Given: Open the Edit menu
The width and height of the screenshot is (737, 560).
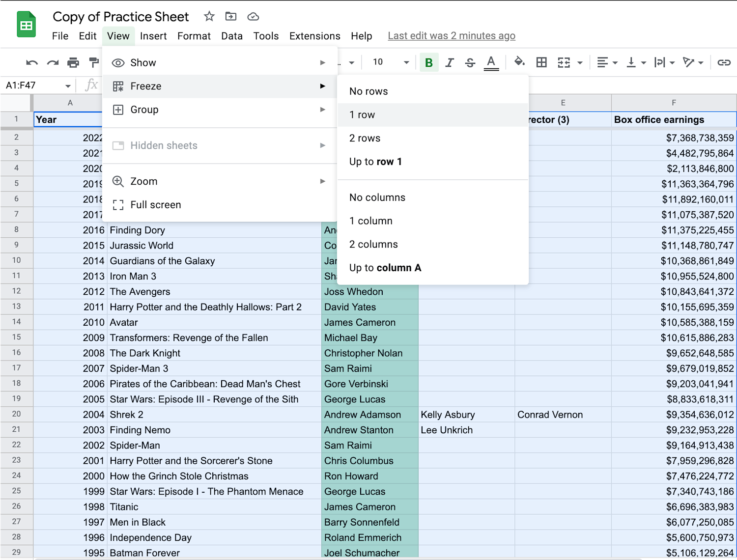Looking at the screenshot, I should (x=87, y=36).
